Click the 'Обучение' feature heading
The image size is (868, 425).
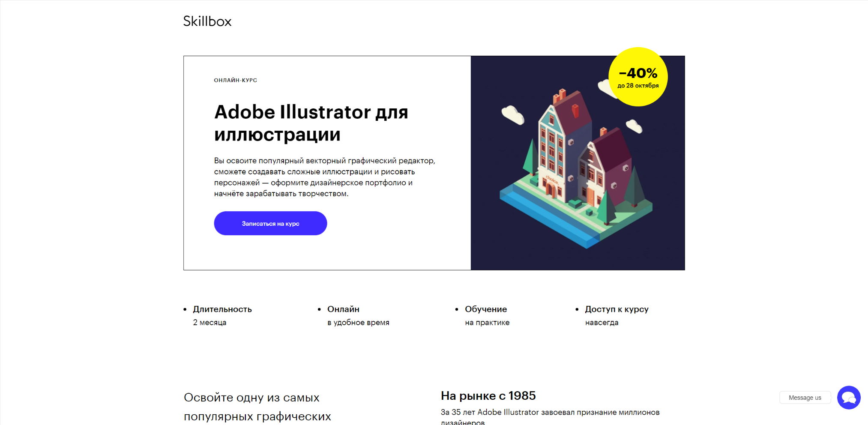(x=486, y=309)
